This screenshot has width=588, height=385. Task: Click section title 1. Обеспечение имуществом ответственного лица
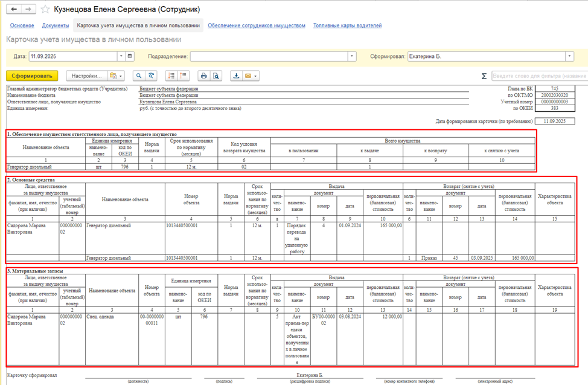[92, 134]
